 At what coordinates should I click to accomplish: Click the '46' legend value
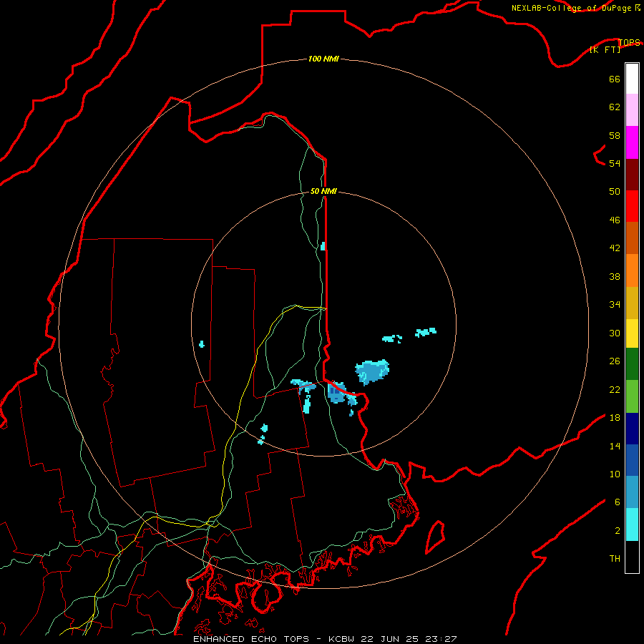point(615,220)
